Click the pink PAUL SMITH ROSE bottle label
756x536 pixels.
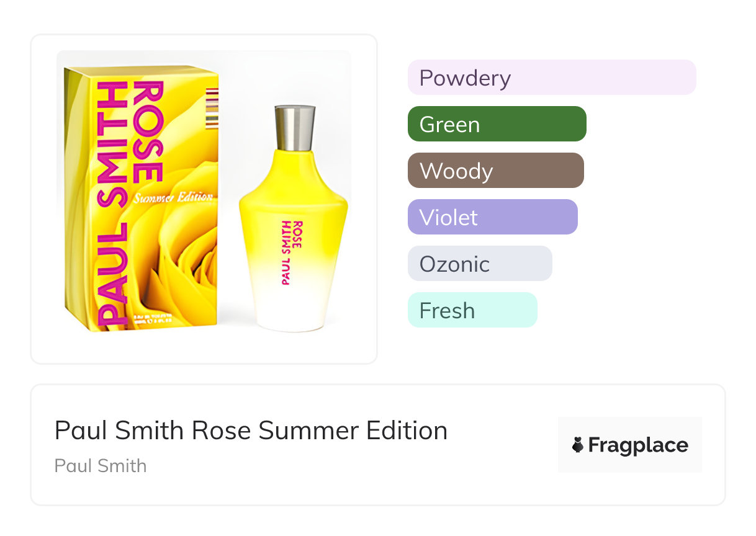pyautogui.click(x=291, y=251)
